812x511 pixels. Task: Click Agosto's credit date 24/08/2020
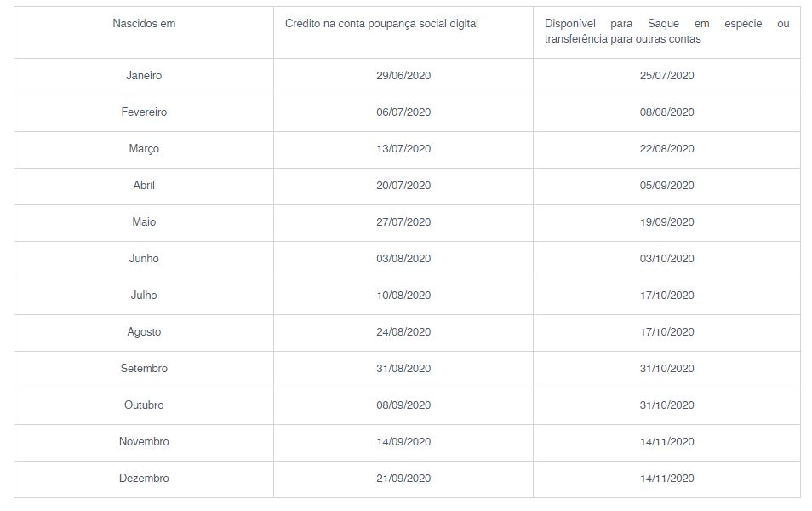point(403,332)
